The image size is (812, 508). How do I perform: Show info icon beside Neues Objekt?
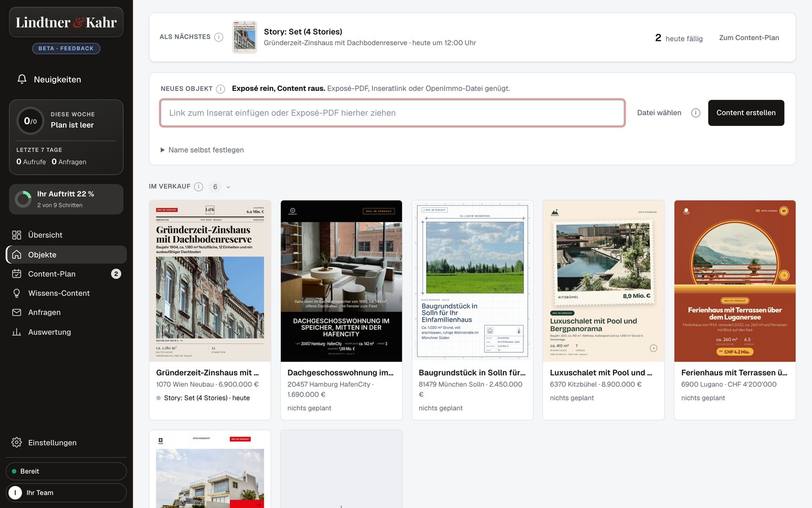click(220, 89)
